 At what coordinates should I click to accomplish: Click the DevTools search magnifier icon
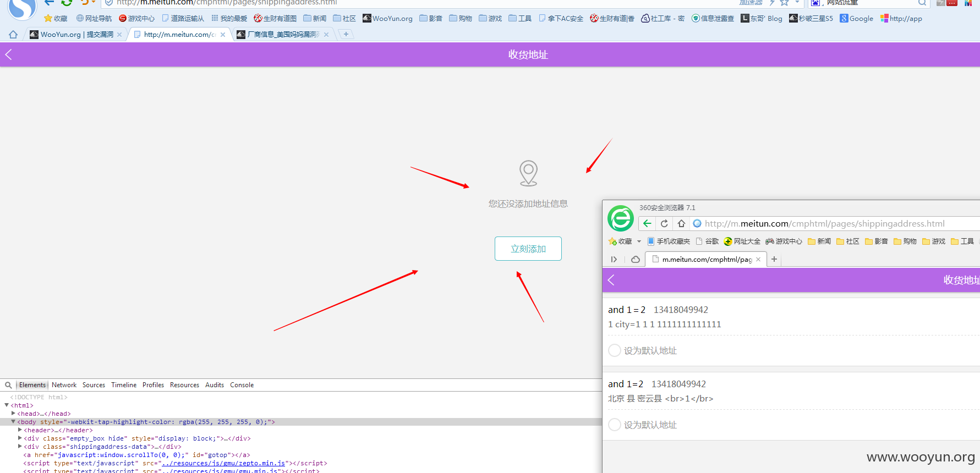[x=8, y=385]
